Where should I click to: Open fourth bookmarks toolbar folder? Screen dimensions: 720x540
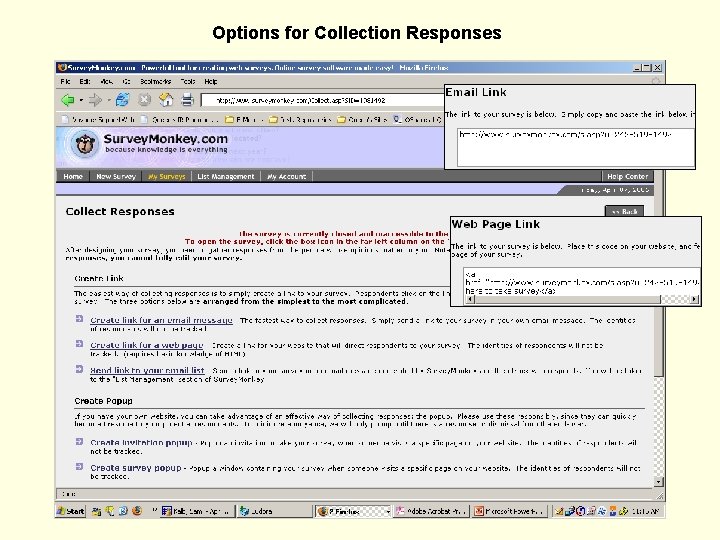coord(301,119)
